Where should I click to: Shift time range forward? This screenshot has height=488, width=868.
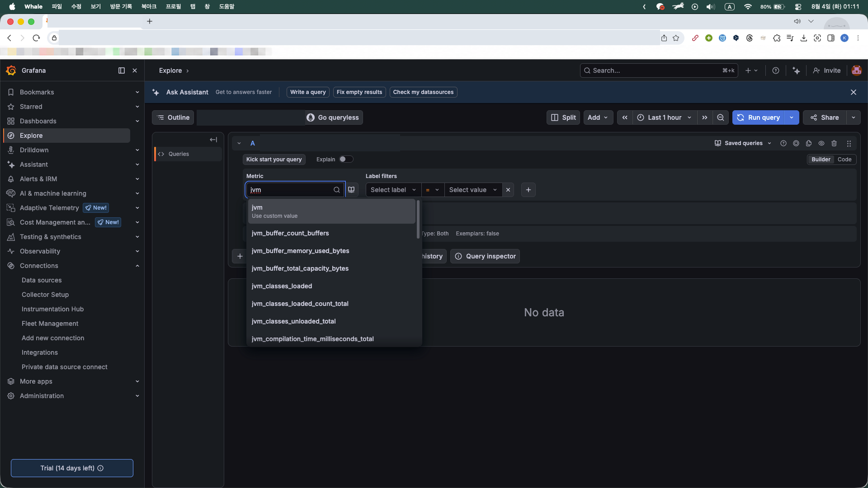(705, 117)
